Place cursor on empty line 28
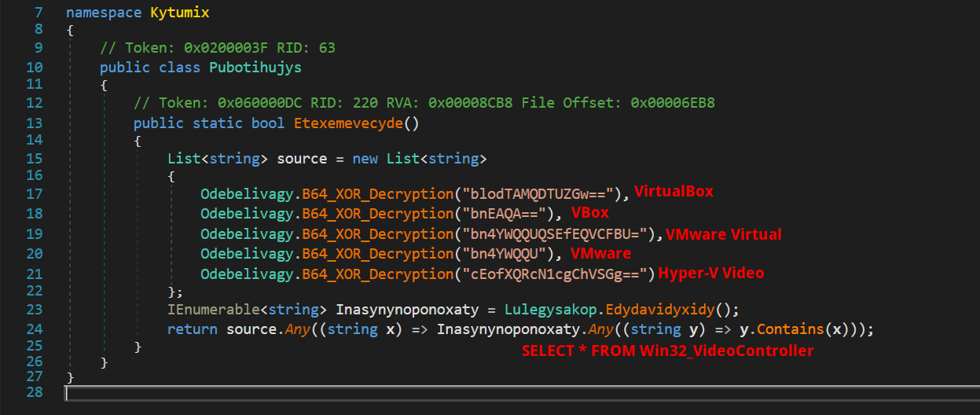The height and width of the screenshot is (415, 980). pos(472,391)
